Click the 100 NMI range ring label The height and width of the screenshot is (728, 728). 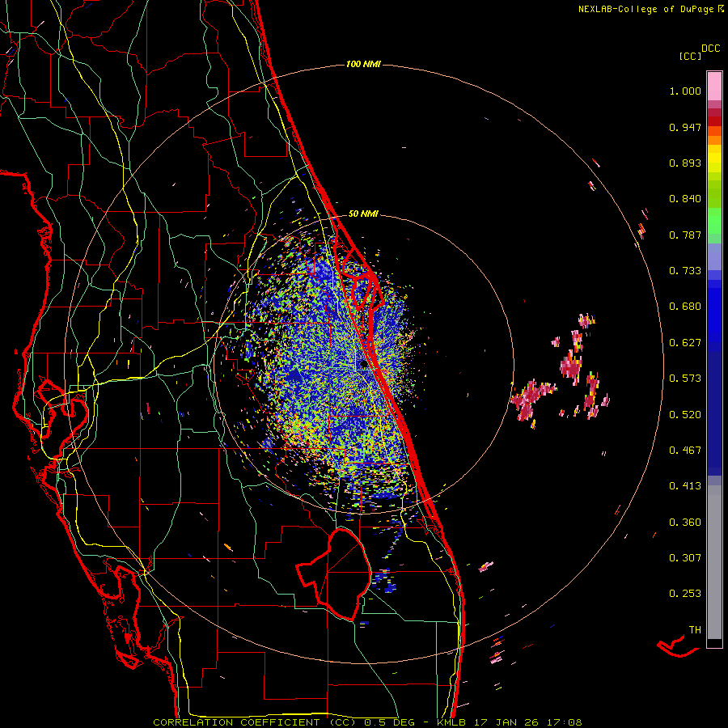363,64
